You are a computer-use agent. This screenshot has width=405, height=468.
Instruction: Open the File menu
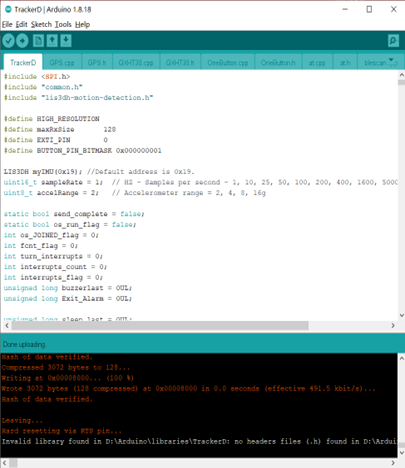7,24
